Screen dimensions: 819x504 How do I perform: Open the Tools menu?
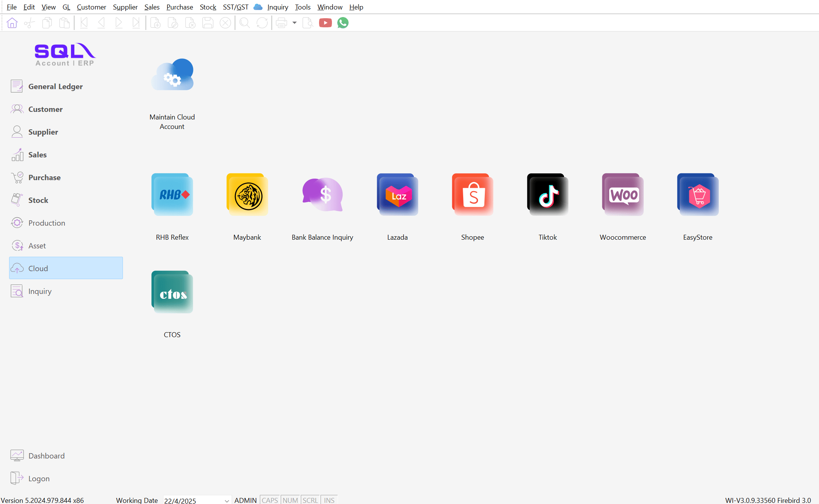point(303,7)
